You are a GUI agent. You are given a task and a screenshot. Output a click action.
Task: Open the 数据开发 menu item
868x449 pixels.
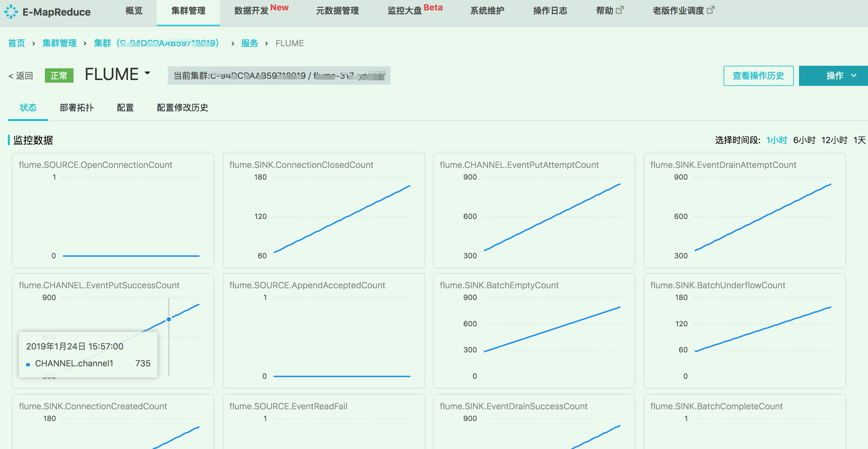(x=251, y=11)
